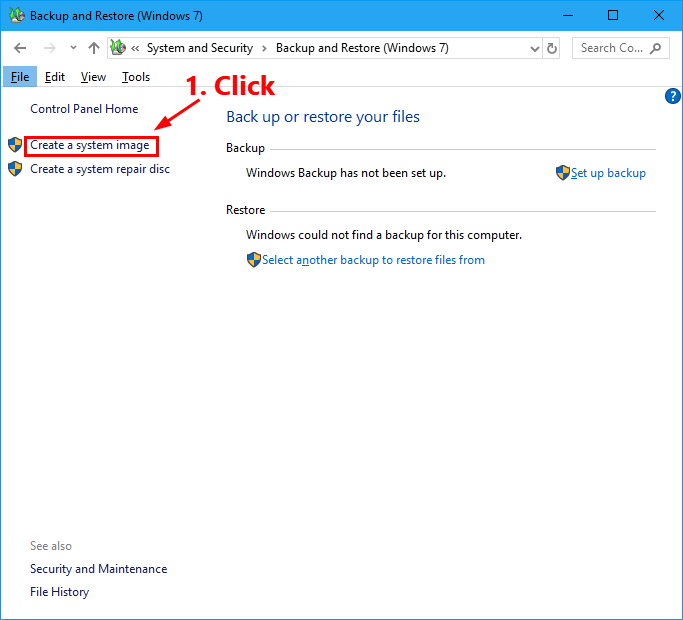Viewport: 683px width, 620px height.
Task: Click 'Back up or restore your files' heading
Action: pos(323,117)
